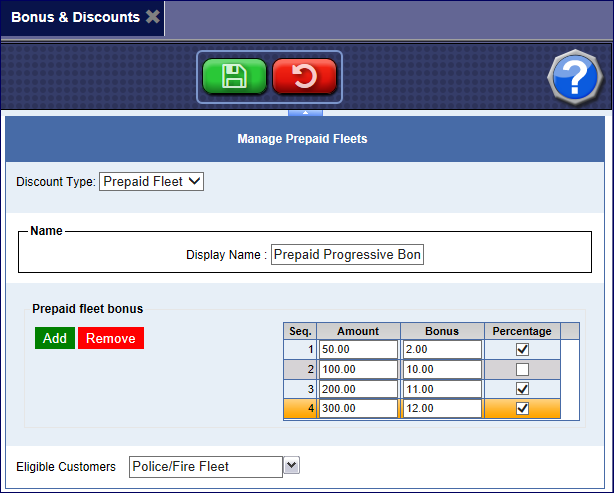The image size is (614, 493).
Task: Uncheck Percentage checkbox in highlighted row 4
Action: coord(520,409)
